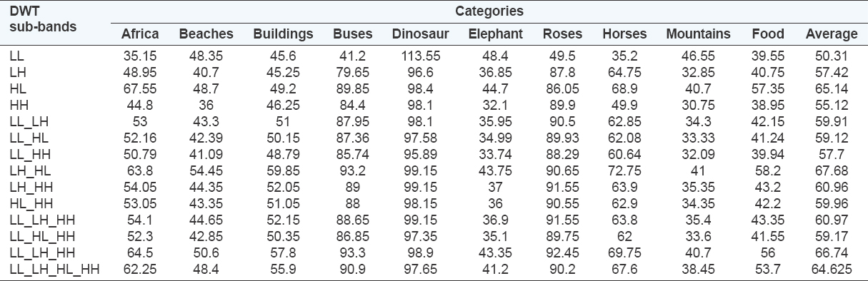Click the Africa column header
868x281 pixels.
pyautogui.click(x=140, y=34)
